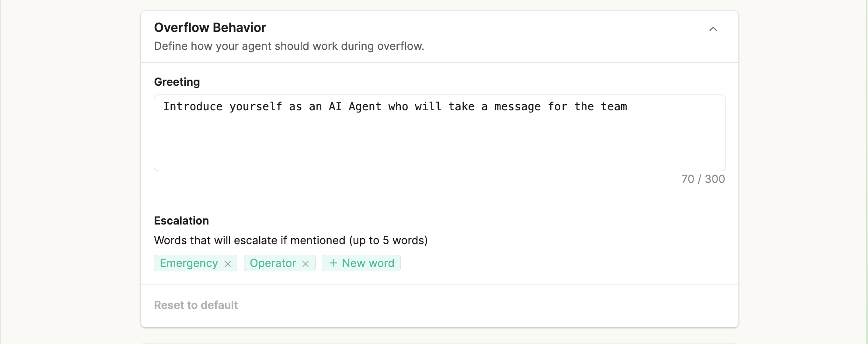The image size is (868, 344).
Task: Click the 70 / 300 character counter
Action: coord(703,179)
